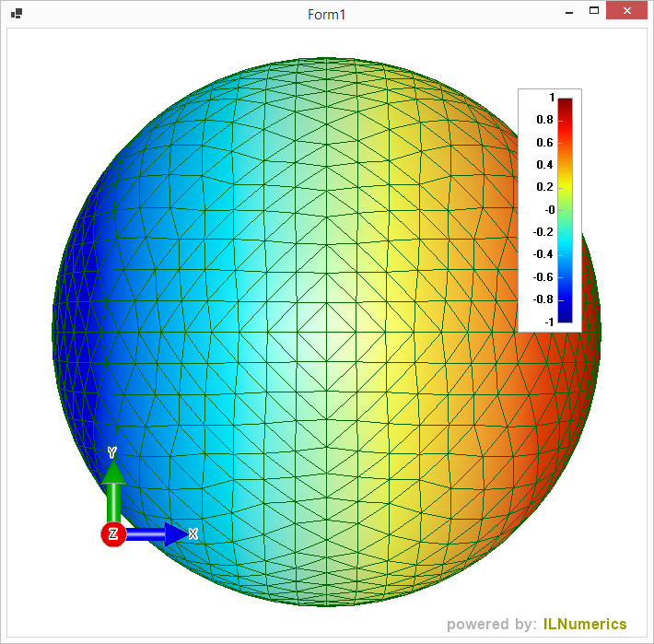Click the colorbar label -0.8
The image size is (654, 644).
pyautogui.click(x=543, y=299)
